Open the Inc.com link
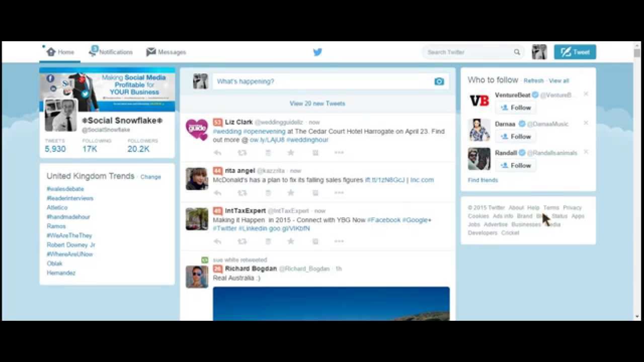Viewport: 644px width, 362px height. (x=422, y=179)
